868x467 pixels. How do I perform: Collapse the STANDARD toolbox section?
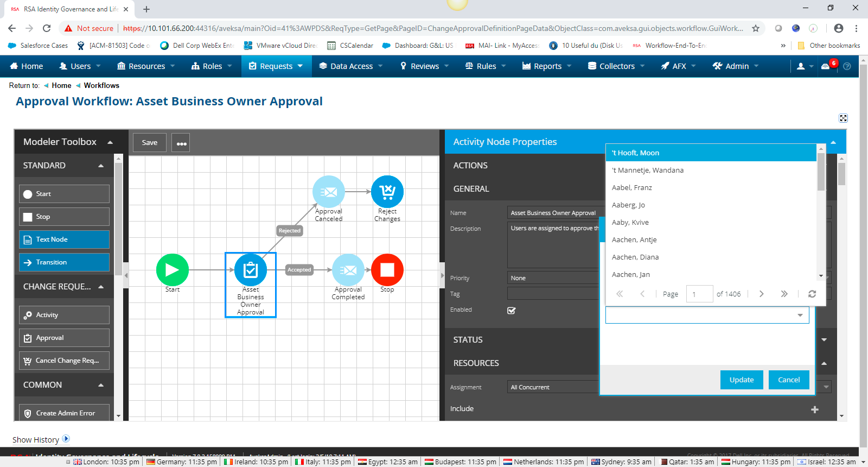coord(101,166)
